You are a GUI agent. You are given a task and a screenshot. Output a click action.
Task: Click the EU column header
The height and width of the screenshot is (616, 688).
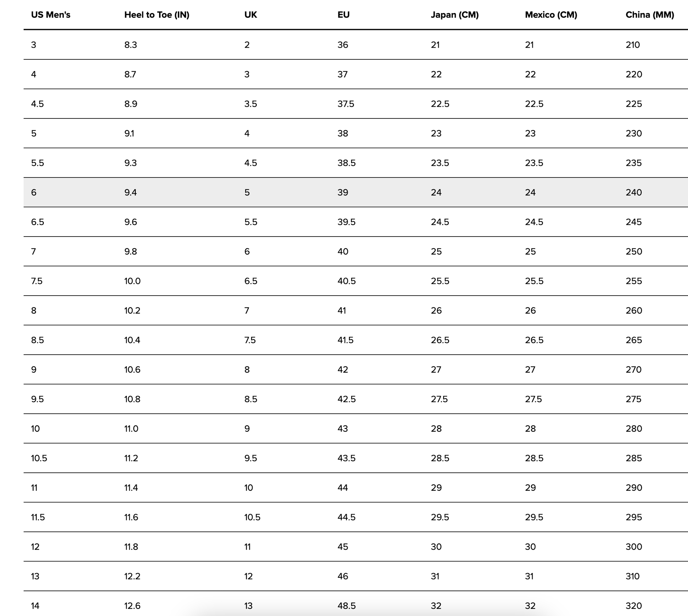(343, 15)
